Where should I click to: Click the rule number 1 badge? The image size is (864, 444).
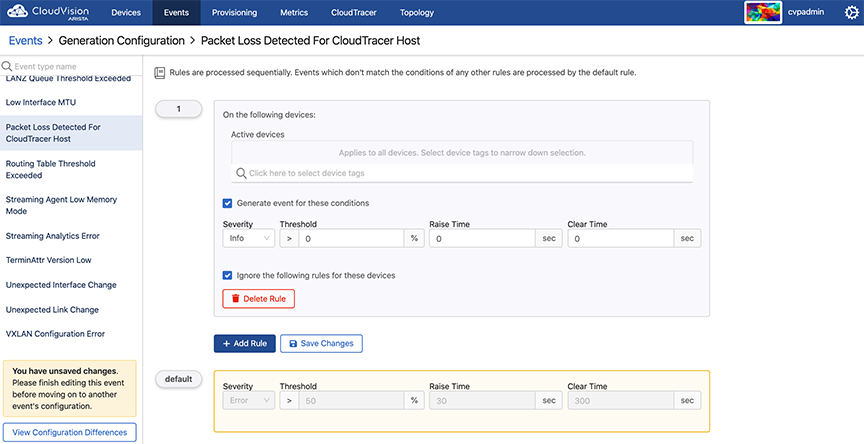(179, 109)
